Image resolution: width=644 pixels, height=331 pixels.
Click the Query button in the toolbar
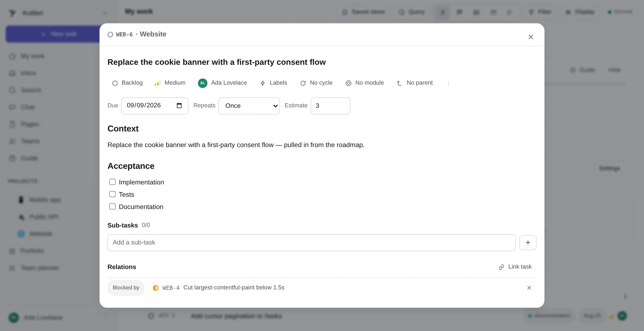[x=411, y=12]
